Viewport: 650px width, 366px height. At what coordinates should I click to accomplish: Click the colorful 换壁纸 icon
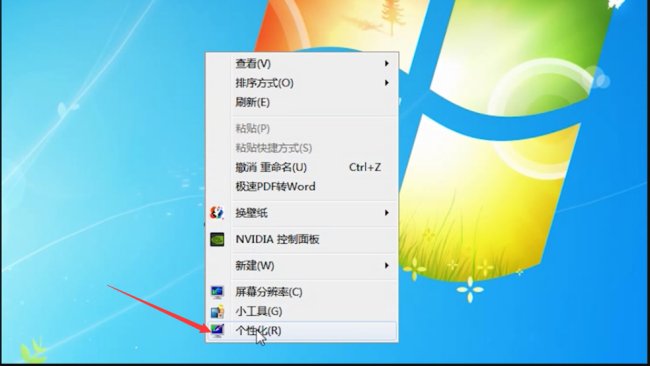[x=217, y=213]
